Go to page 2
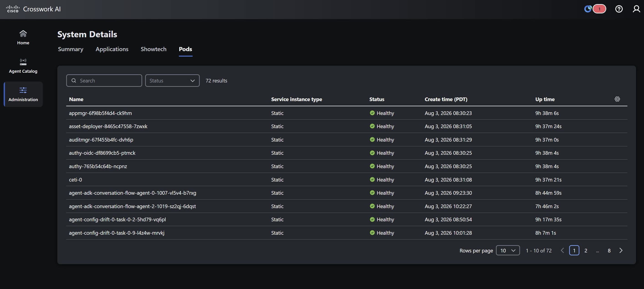The height and width of the screenshot is (289, 644). 586,250
